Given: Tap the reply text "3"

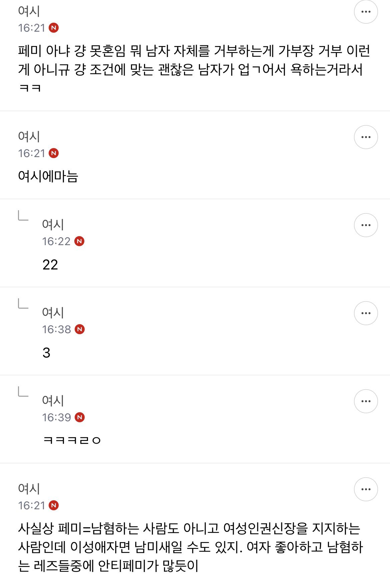Looking at the screenshot, I should pos(46,353).
